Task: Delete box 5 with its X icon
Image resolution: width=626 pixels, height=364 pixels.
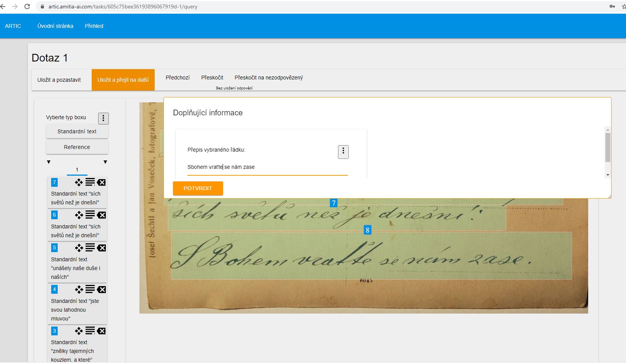Action: click(x=101, y=248)
